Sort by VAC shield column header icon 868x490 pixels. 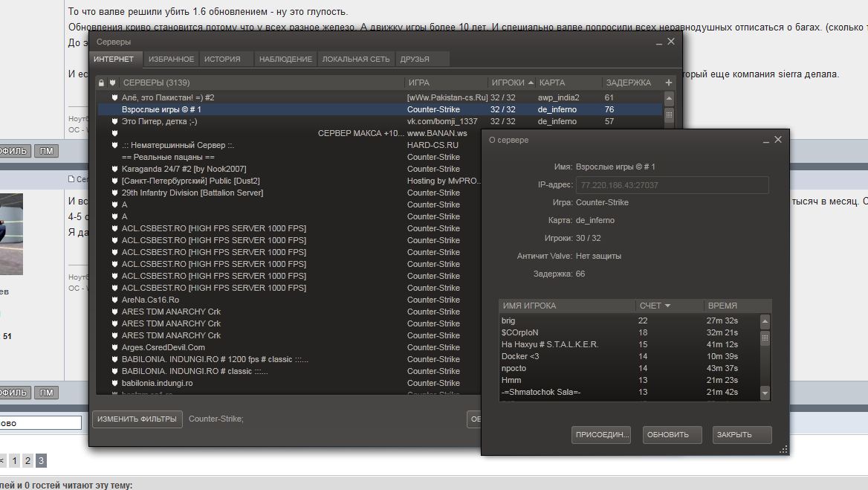tap(112, 83)
